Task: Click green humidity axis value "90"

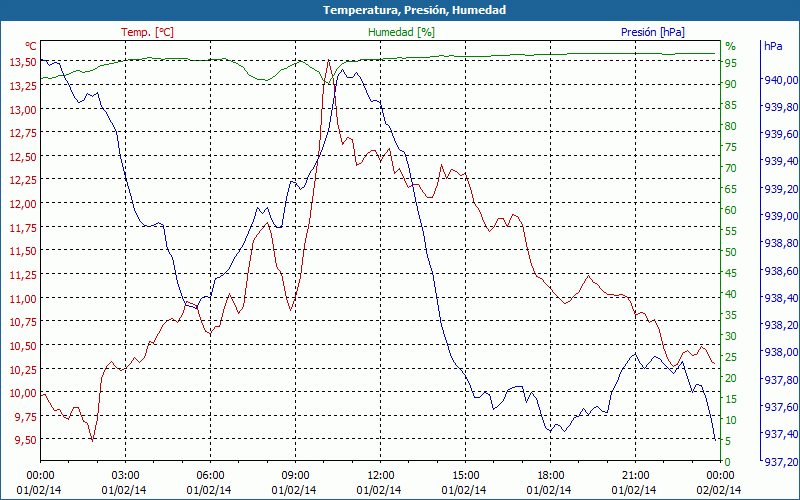Action: coord(731,84)
